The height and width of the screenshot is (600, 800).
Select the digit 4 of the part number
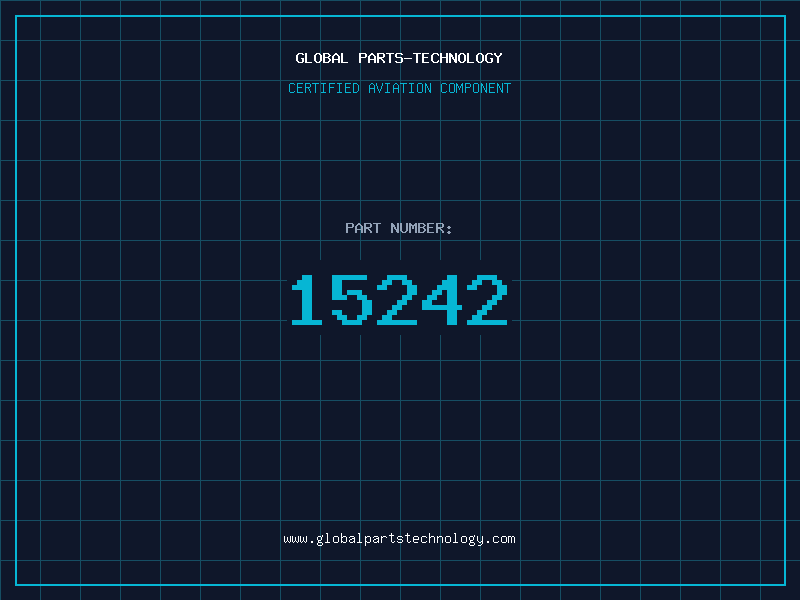coord(442,299)
